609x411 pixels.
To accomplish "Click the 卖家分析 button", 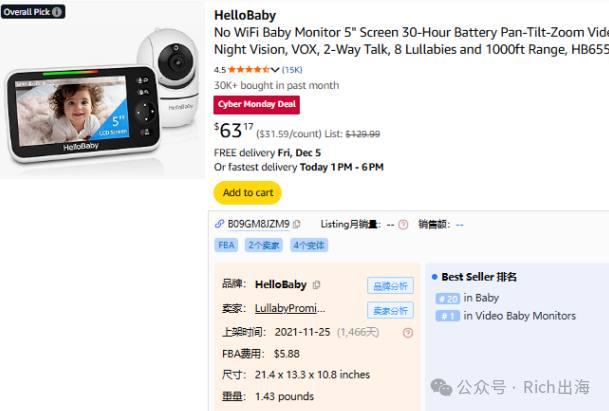I will 390,310.
